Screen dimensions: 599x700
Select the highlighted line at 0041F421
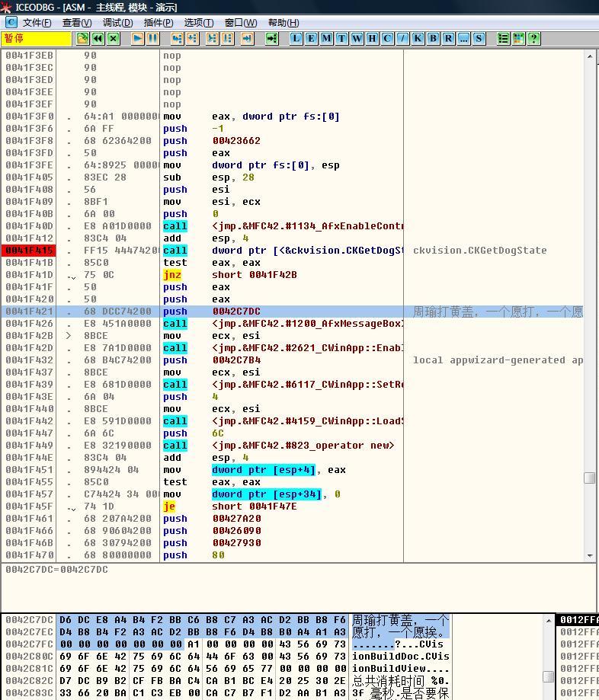292,312
